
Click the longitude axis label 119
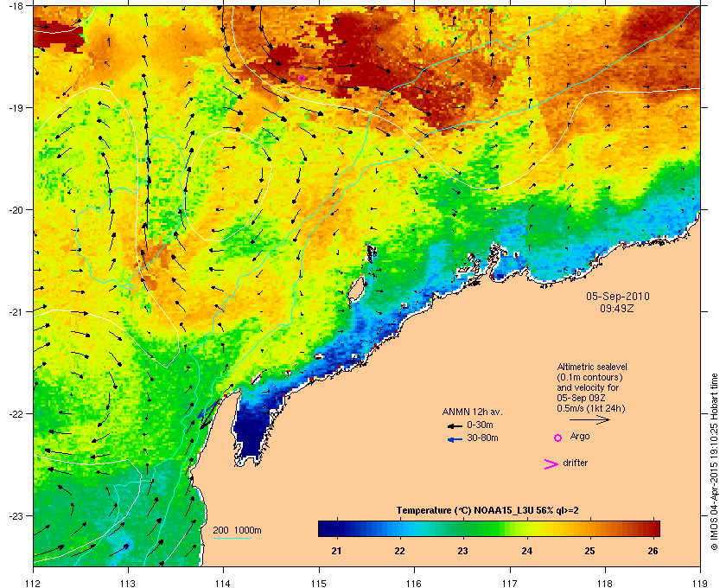(x=700, y=583)
